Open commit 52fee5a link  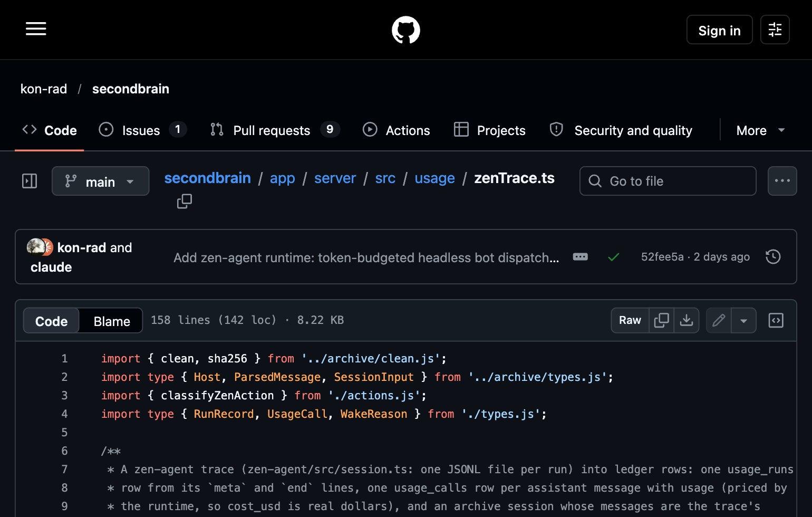coord(662,257)
